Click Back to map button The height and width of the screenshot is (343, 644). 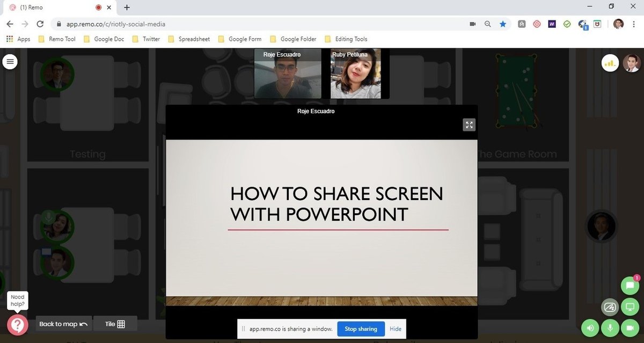(x=63, y=324)
